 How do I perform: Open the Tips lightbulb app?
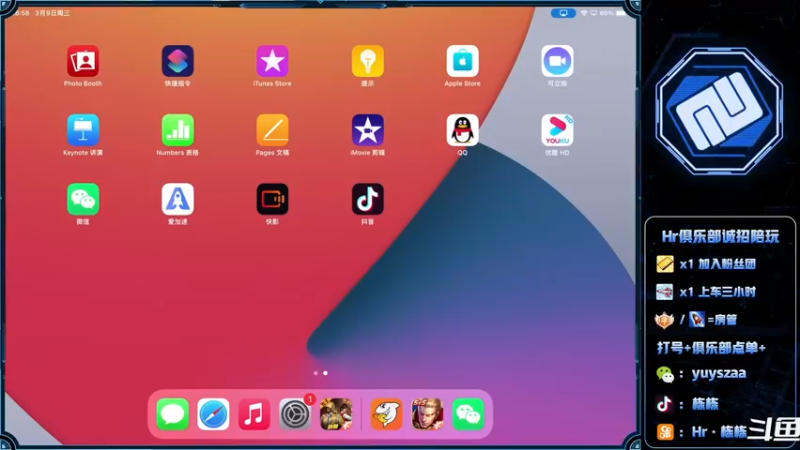pos(367,61)
